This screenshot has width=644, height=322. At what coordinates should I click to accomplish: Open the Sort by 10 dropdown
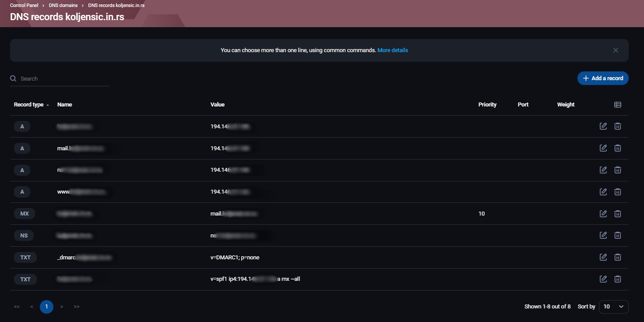click(613, 307)
